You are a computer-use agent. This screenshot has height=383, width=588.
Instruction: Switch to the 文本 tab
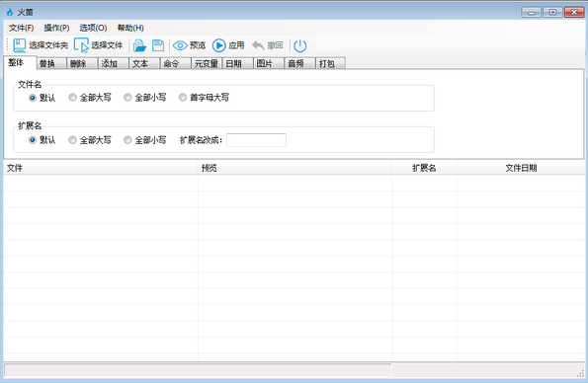(144, 64)
